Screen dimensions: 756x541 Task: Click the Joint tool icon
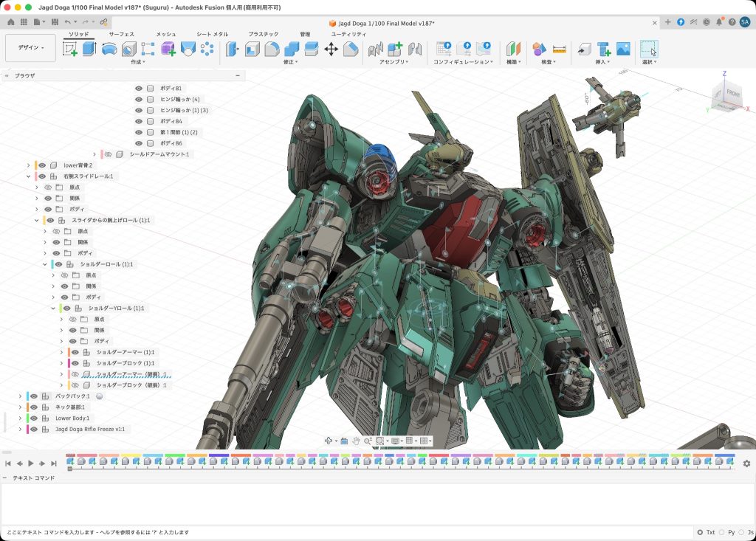point(415,49)
